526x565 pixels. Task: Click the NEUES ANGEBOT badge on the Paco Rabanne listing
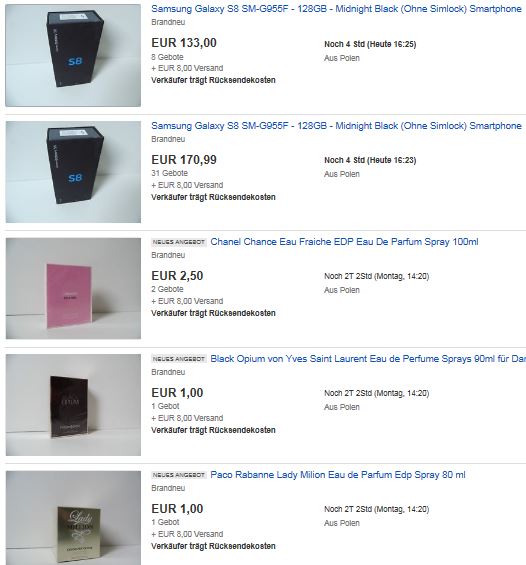pyautogui.click(x=179, y=475)
